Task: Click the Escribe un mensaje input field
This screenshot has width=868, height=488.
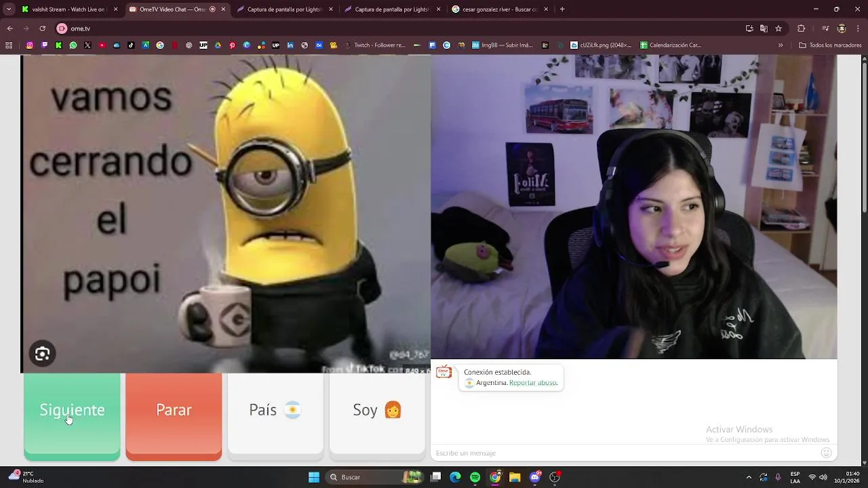Action: (624, 453)
